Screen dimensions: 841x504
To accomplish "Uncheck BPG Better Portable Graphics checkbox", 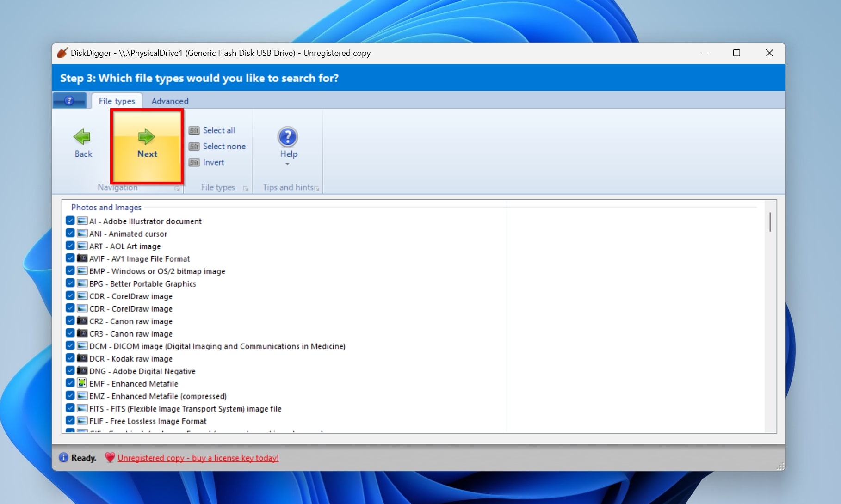I will point(70,283).
